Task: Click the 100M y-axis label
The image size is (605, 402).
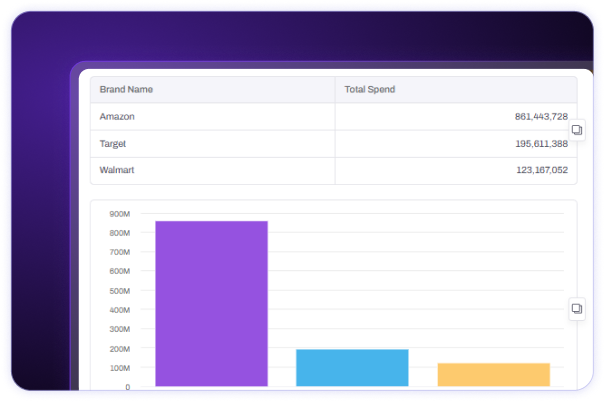Action: point(120,368)
